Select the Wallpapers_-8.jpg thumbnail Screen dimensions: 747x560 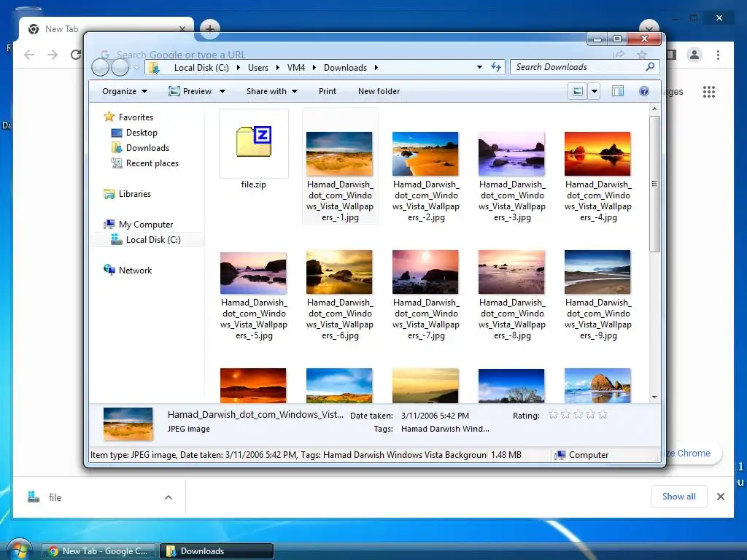click(511, 272)
